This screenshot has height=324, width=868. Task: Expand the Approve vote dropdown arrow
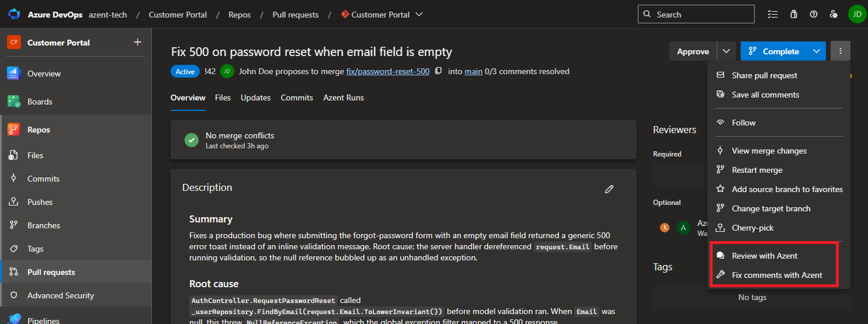pos(726,51)
